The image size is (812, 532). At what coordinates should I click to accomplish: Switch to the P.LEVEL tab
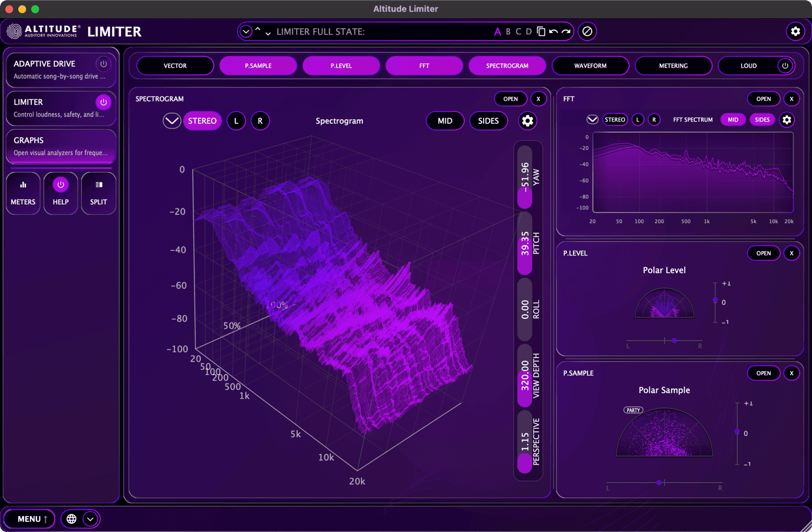(x=341, y=66)
